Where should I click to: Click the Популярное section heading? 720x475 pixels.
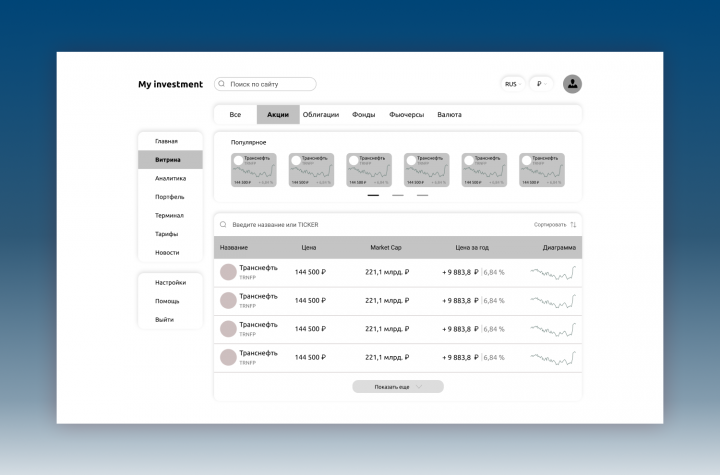point(248,142)
